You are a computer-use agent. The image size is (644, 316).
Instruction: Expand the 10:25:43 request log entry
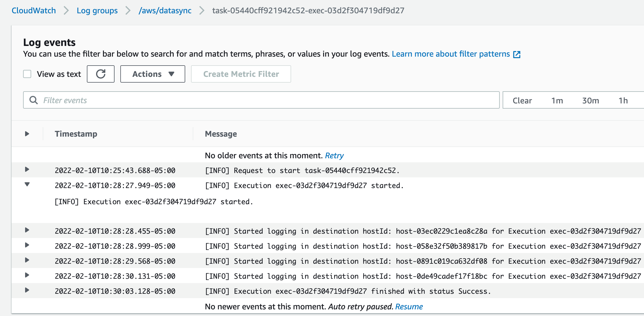coord(27,170)
